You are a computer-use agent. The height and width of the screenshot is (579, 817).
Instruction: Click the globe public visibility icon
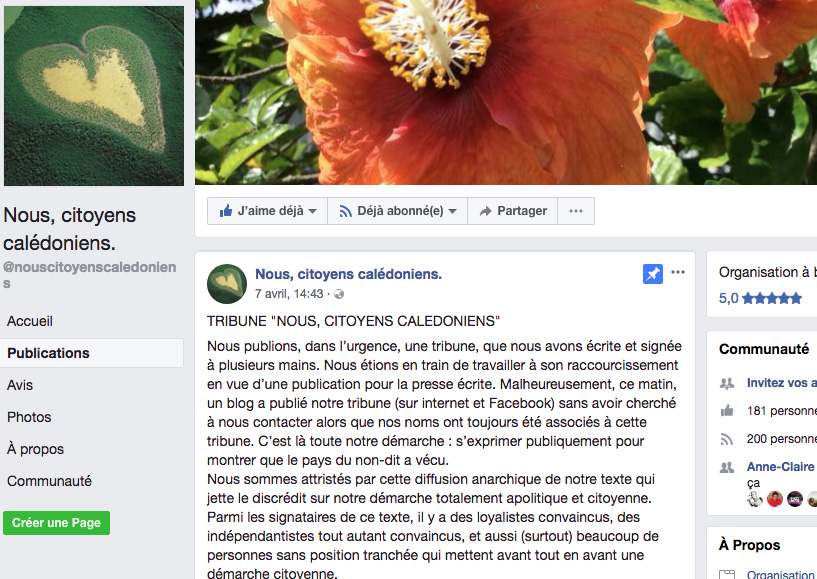(339, 294)
